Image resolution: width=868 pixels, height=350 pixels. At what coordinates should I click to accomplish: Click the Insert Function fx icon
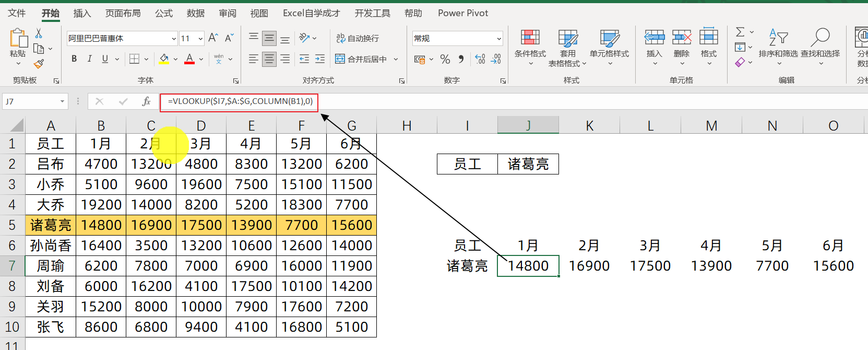(147, 101)
